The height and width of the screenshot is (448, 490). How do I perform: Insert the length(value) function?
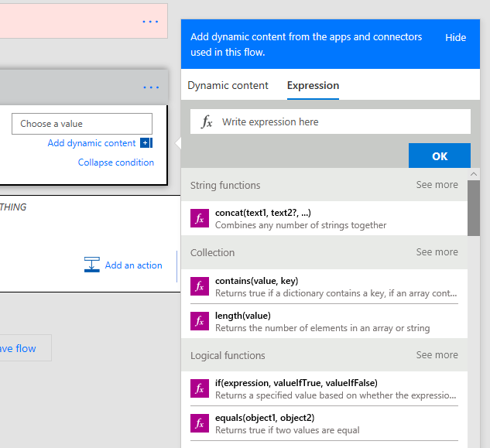tap(324, 321)
